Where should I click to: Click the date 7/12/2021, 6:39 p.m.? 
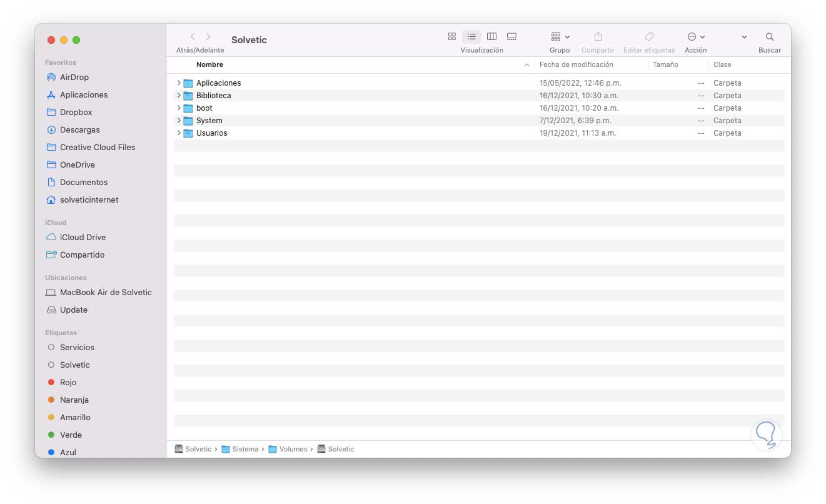(x=575, y=121)
